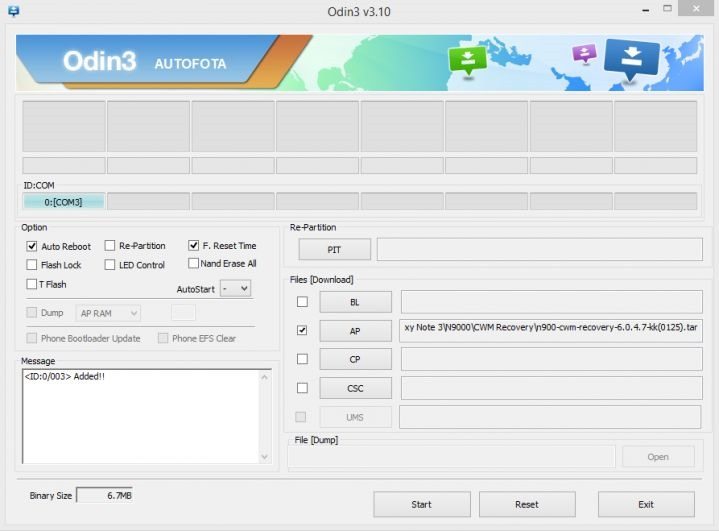Toggle the Auto Reboot checkbox
This screenshot has width=719, height=531.
(x=32, y=246)
